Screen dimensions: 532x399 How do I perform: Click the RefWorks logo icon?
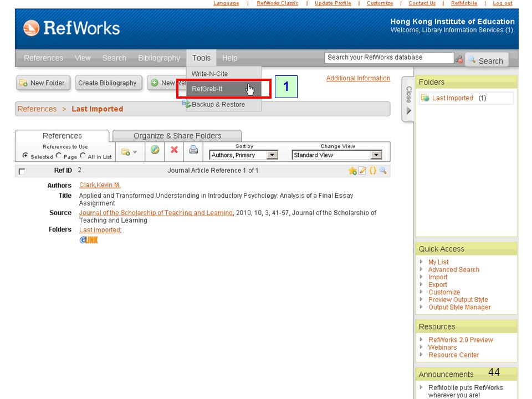pos(31,28)
